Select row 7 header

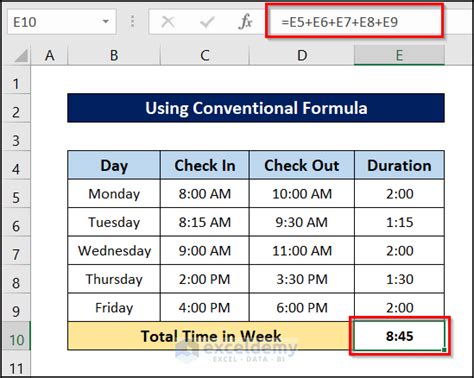pyautogui.click(x=16, y=251)
